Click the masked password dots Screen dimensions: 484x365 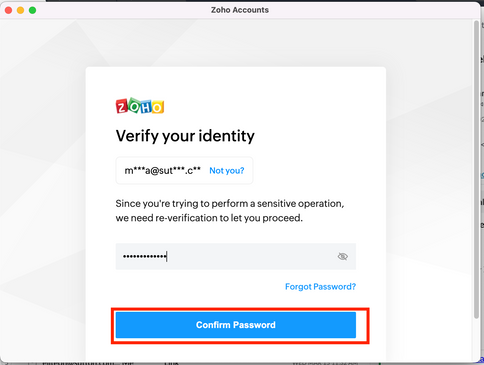[x=144, y=256]
